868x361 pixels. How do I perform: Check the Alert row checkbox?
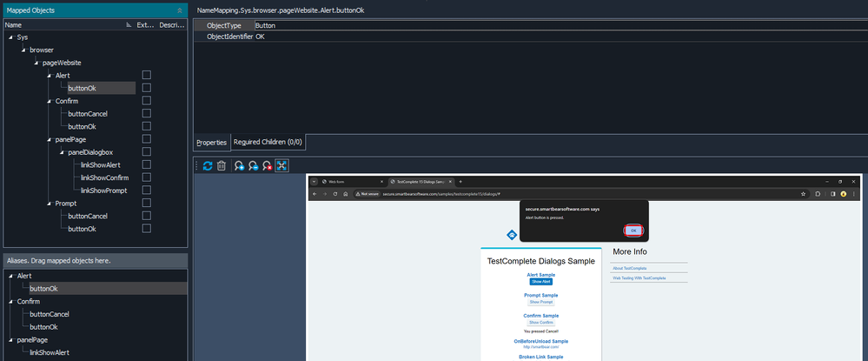147,76
